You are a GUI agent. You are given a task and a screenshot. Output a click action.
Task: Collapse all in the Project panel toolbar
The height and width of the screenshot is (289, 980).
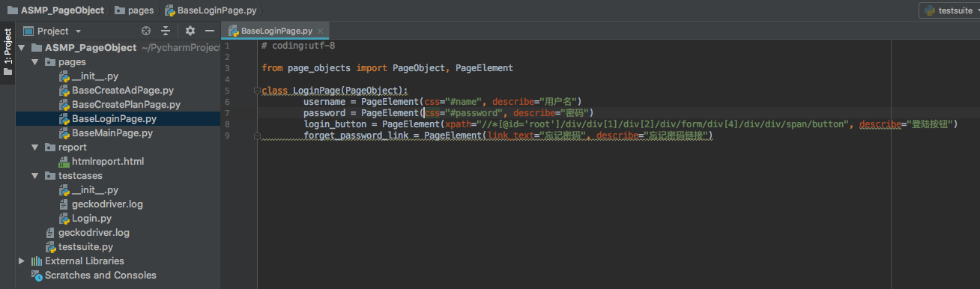[x=166, y=31]
